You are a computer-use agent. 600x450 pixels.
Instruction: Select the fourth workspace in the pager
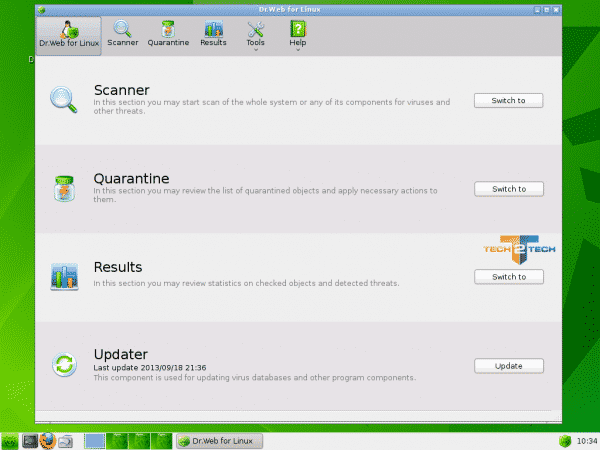tap(161, 441)
